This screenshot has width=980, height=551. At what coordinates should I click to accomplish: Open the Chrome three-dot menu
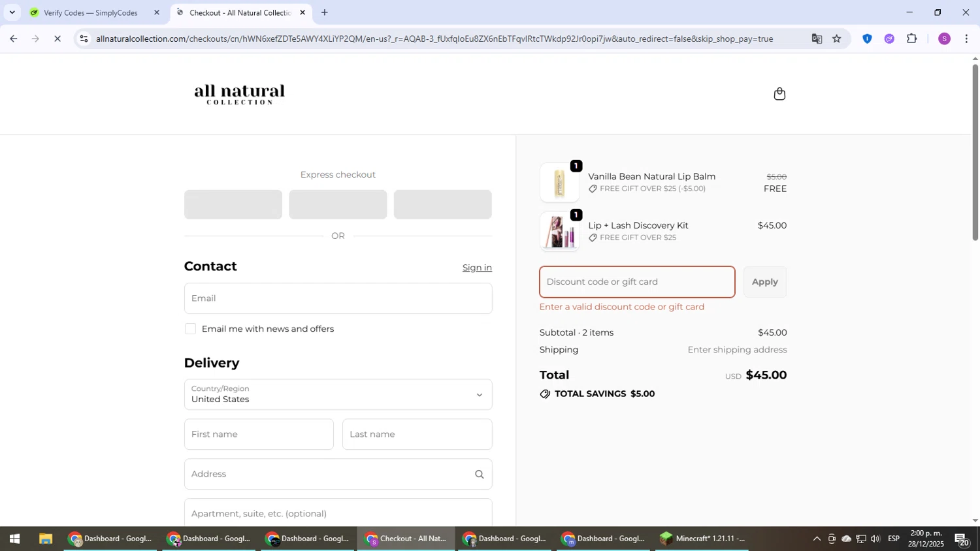966,39
